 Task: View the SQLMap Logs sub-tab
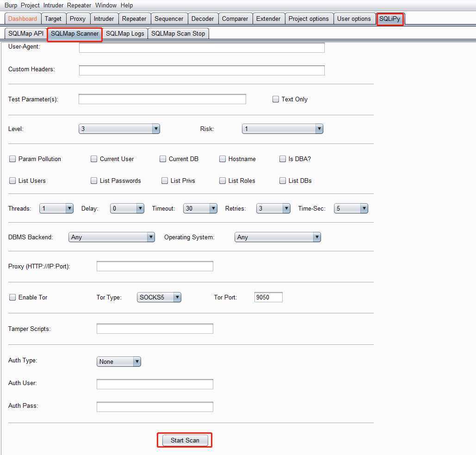[125, 33]
